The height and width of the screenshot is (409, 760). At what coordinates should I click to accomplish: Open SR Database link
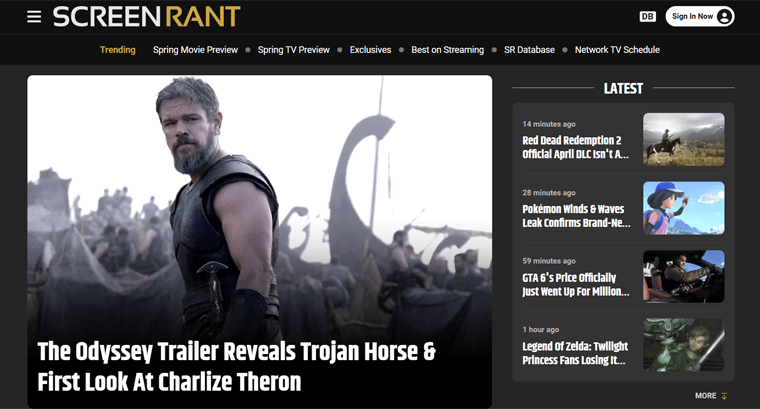point(529,49)
